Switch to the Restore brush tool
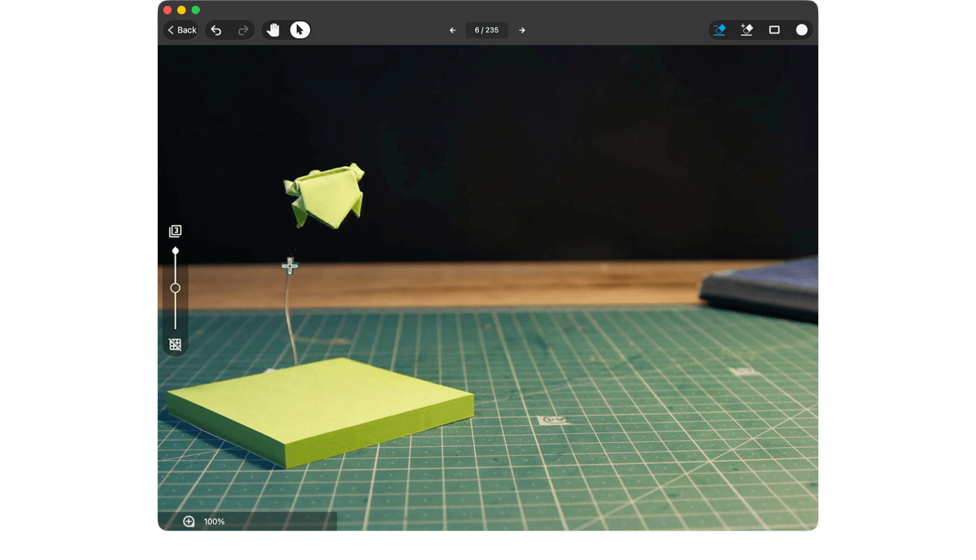 [747, 29]
